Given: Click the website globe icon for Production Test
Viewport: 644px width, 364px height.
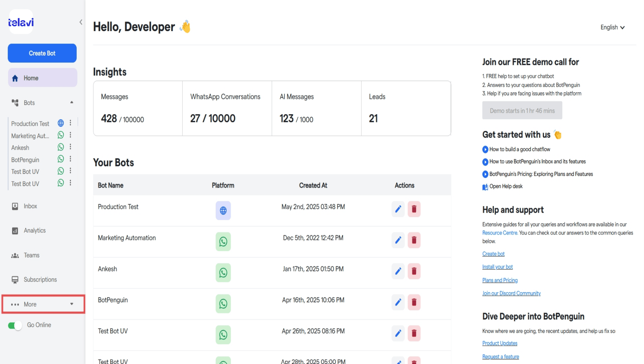Looking at the screenshot, I should [x=223, y=211].
